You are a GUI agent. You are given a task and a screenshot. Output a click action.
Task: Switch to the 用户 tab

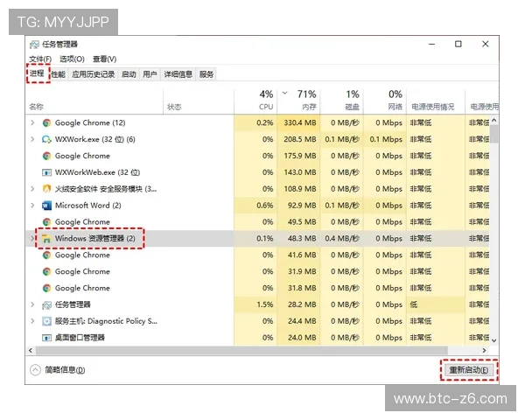[x=150, y=74]
